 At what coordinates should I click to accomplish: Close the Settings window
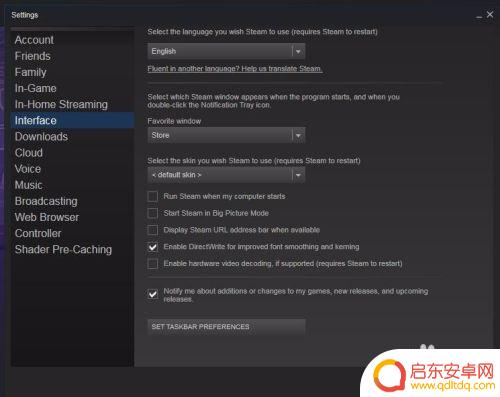pos(490,15)
